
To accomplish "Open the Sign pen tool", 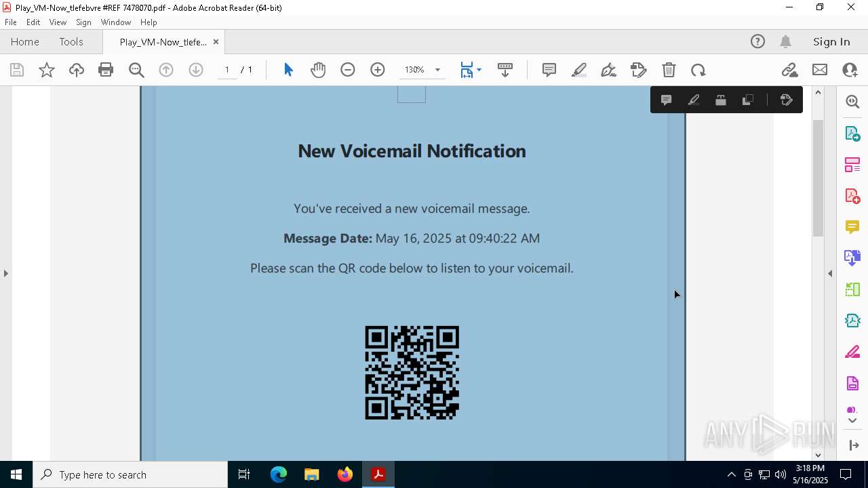I will 609,70.
